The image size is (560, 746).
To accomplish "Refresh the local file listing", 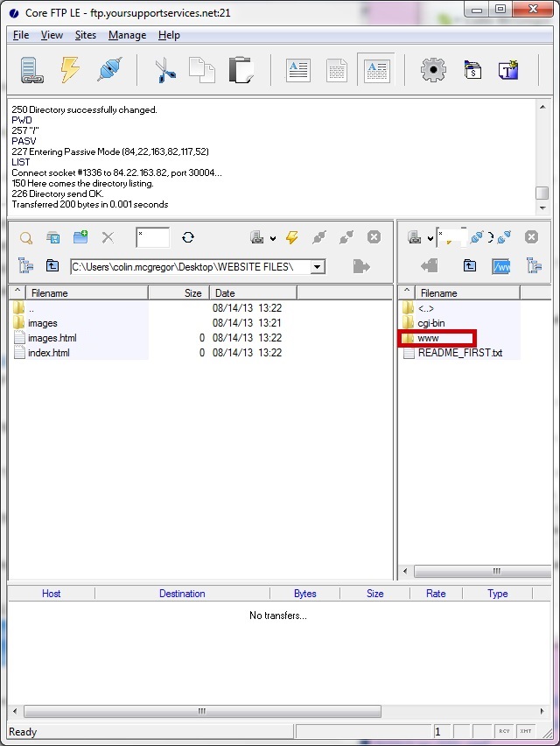I will (x=188, y=237).
